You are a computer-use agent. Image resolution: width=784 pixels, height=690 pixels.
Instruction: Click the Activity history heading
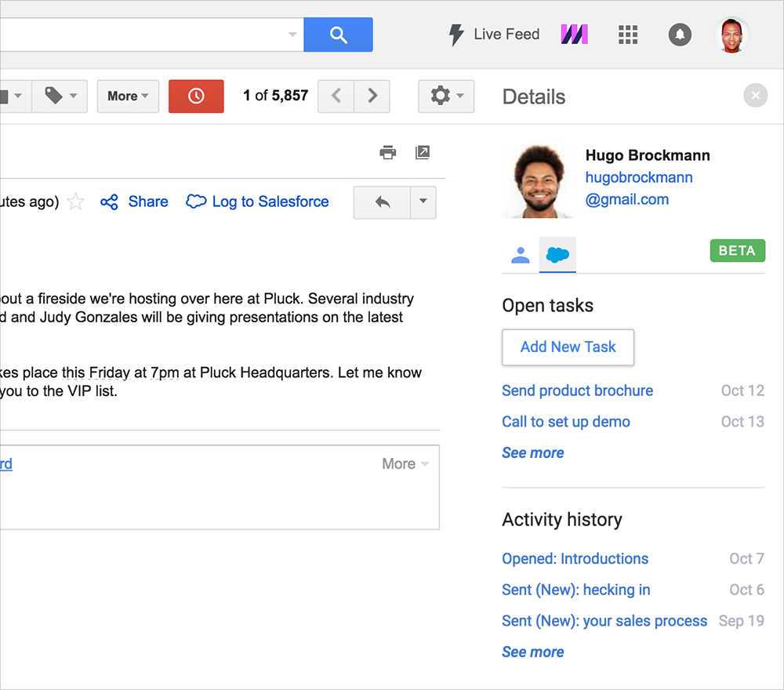tap(562, 520)
